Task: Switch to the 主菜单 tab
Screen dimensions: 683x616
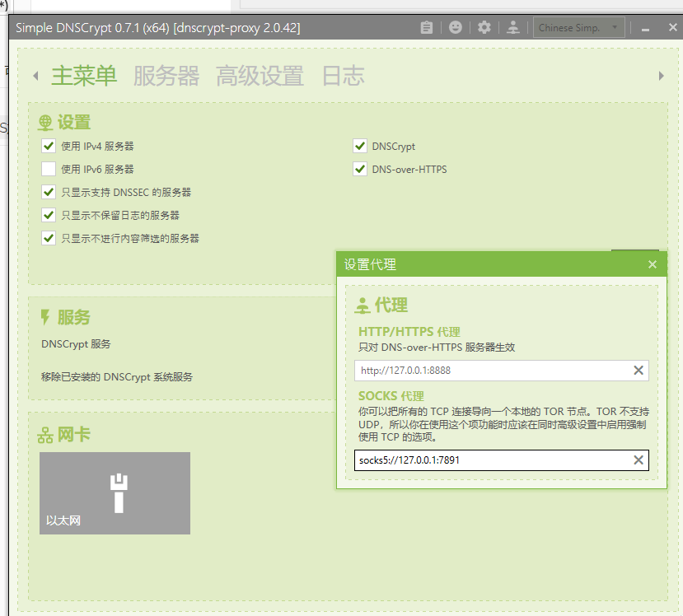Action: point(84,76)
